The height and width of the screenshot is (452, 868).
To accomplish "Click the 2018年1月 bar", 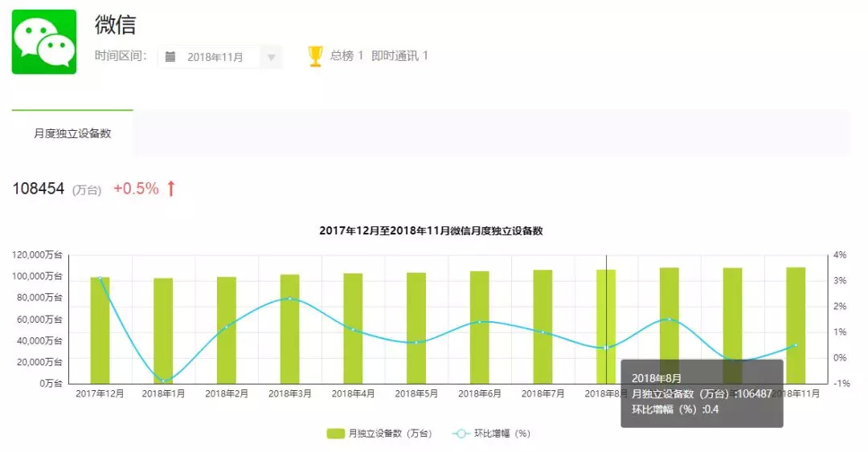I will click(163, 331).
